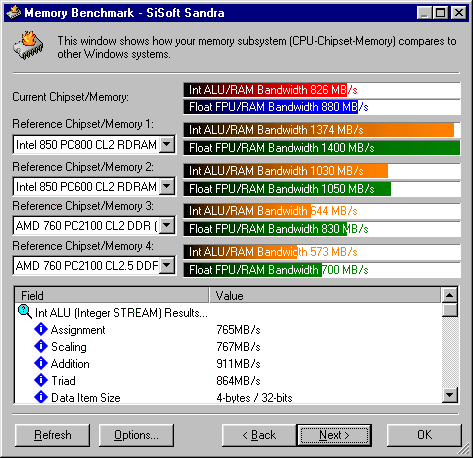Open the Reference Chipset/Memory 1 dropdown arrow
This screenshot has height=458, width=473.
(x=167, y=145)
